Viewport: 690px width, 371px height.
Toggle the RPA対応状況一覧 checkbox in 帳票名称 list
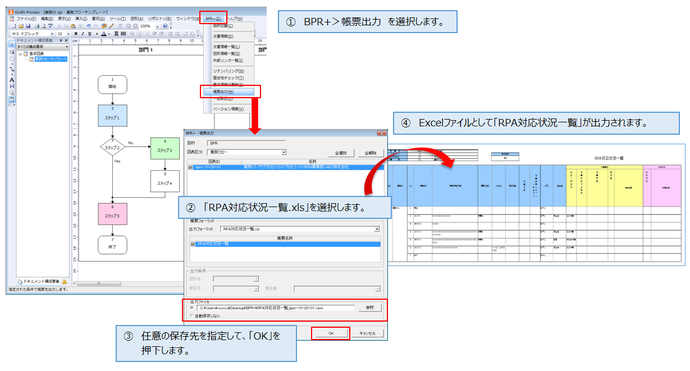193,244
